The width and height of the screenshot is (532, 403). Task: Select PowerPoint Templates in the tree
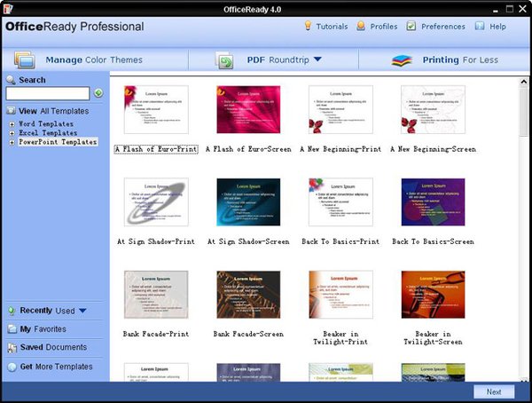pos(58,142)
